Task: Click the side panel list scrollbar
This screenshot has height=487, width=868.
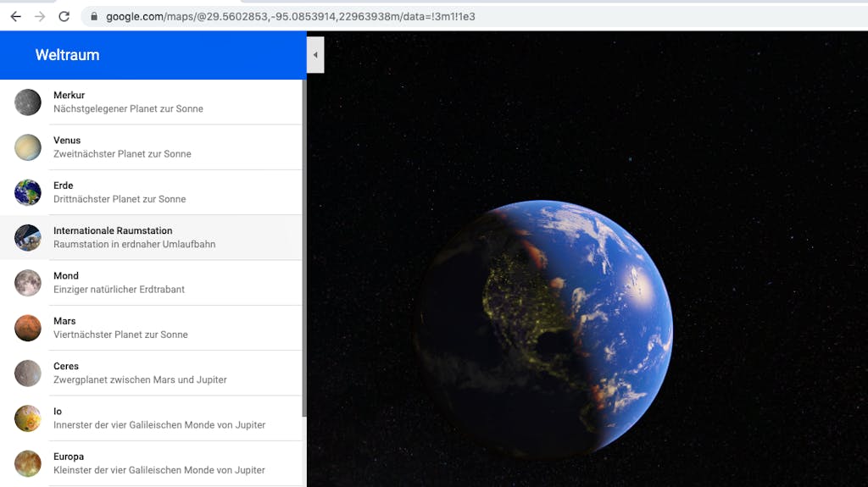Action: (304, 248)
